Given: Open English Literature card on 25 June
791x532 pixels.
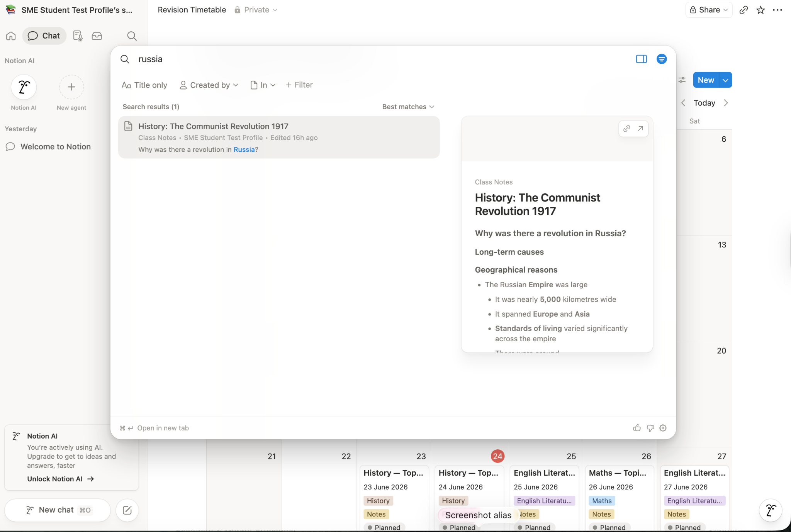Looking at the screenshot, I should [x=544, y=498].
